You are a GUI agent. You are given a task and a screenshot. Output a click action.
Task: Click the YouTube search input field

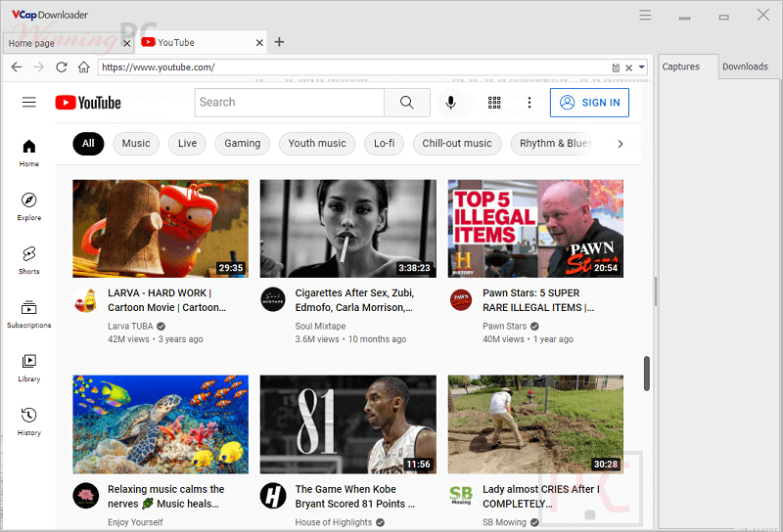tap(289, 103)
